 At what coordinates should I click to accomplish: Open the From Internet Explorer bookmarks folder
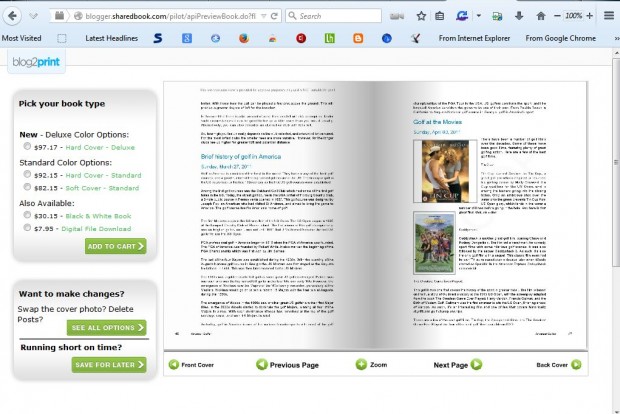[x=474, y=38]
